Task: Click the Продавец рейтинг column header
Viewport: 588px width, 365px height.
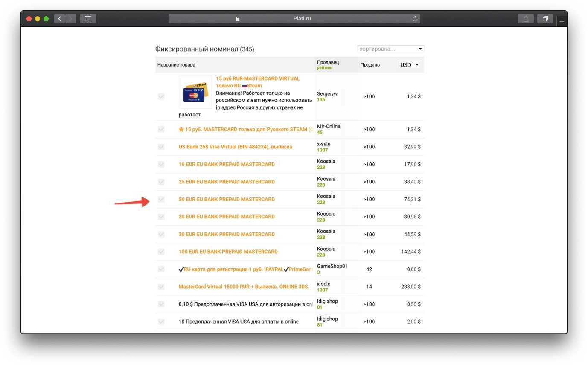Action: [328, 65]
